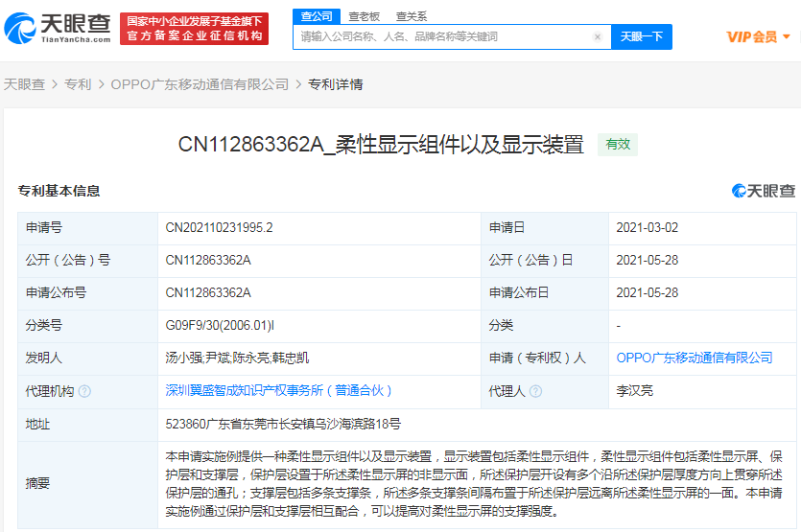Click the patent title CN112863362A heading
The height and width of the screenshot is (532, 801).
pos(381,145)
